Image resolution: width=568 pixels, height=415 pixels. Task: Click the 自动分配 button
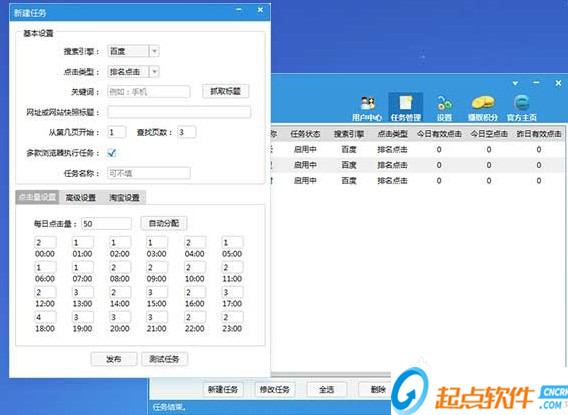[164, 223]
